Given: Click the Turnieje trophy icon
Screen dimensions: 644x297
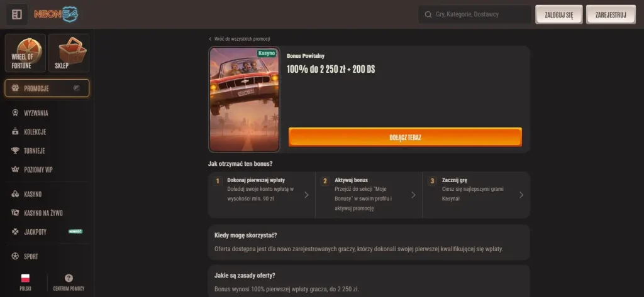Looking at the screenshot, I should point(15,151).
